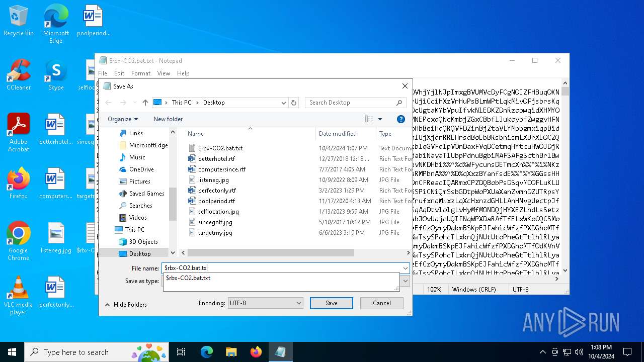Open the Windows Start menu
The width and height of the screenshot is (644, 362).
click(12, 352)
